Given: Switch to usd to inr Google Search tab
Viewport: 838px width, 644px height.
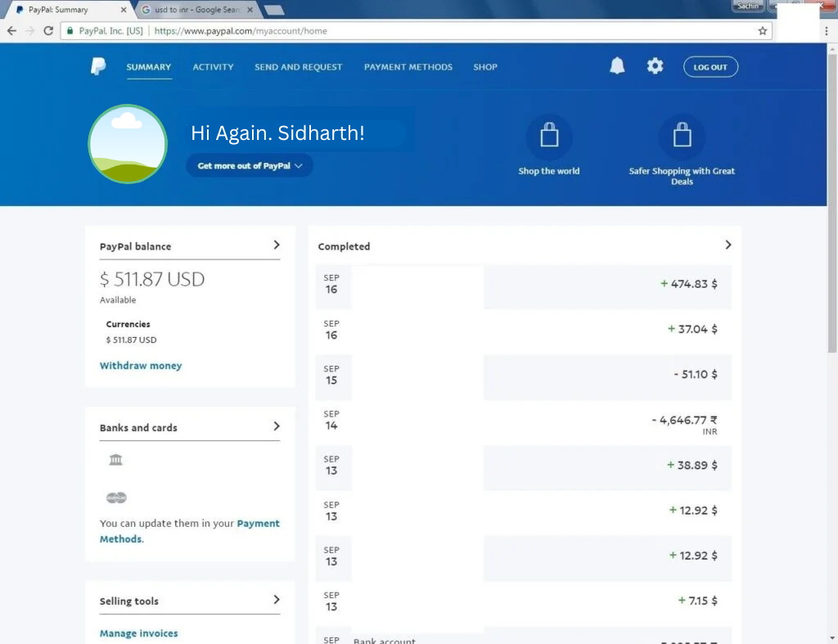Looking at the screenshot, I should pyautogui.click(x=196, y=10).
